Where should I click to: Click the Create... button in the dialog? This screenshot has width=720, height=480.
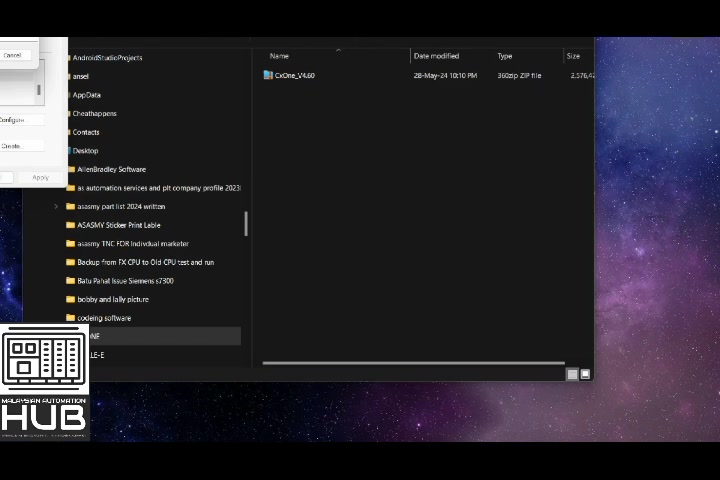pos(22,146)
